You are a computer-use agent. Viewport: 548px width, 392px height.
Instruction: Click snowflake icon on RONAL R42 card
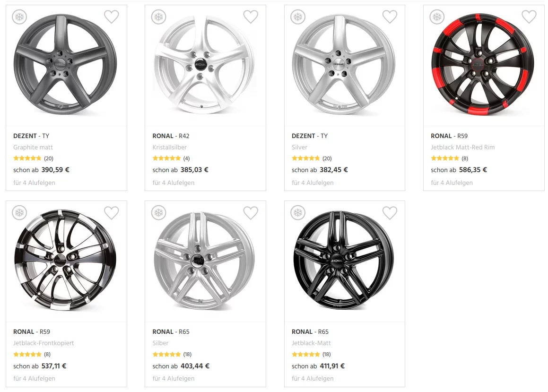coord(158,17)
